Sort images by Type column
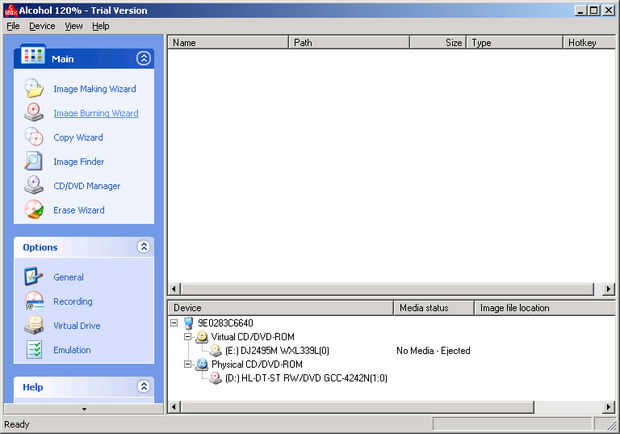 pos(514,42)
